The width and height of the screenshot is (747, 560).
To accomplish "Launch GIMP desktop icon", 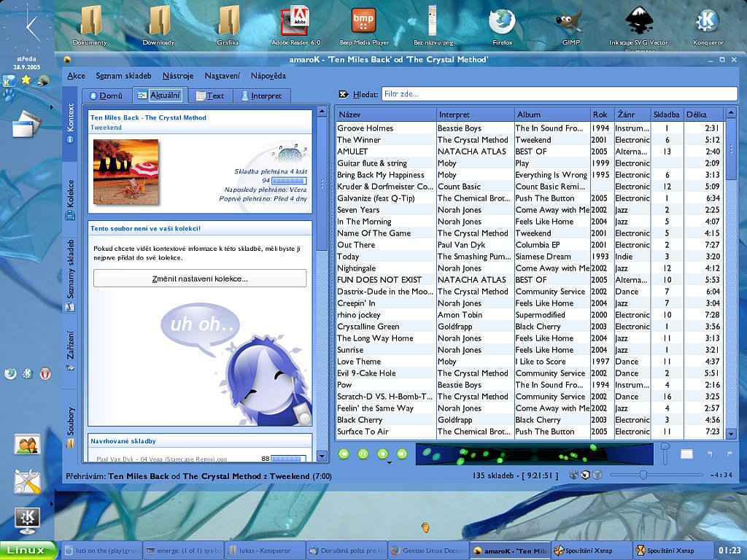I will (570, 26).
